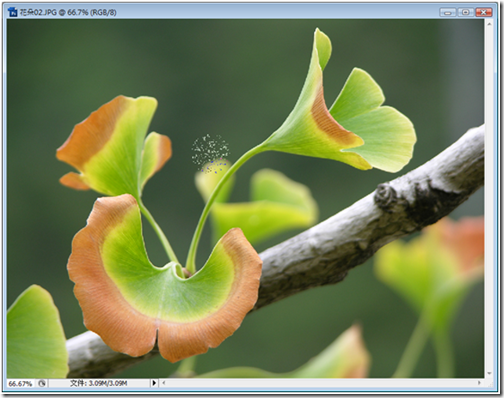This screenshot has height=398, width=504.
Task: Click the horizontal scrollbar right arrow
Action: (x=479, y=383)
